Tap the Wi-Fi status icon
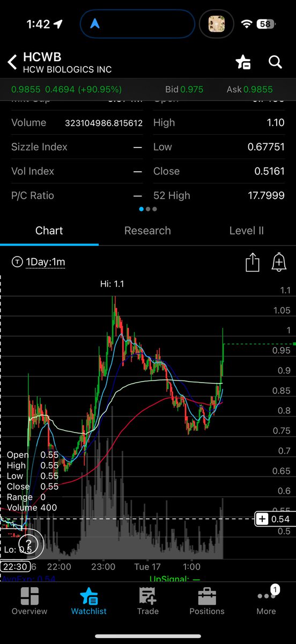 coord(247,24)
